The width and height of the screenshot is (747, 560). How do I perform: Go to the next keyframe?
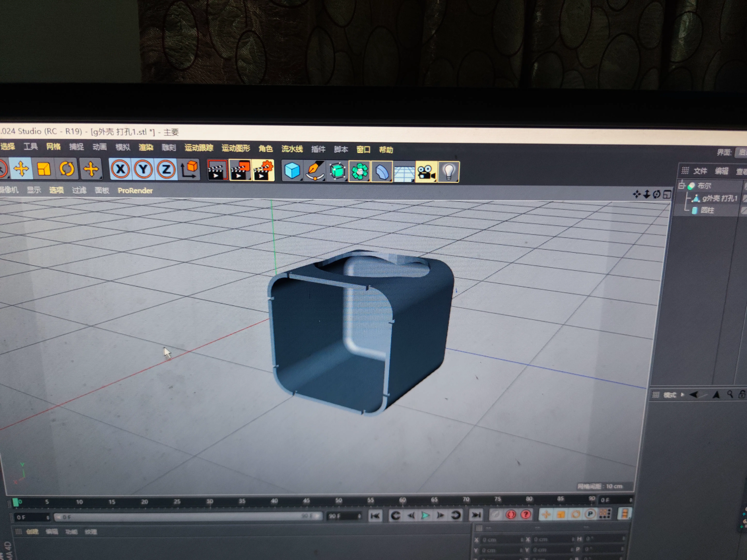(x=456, y=515)
